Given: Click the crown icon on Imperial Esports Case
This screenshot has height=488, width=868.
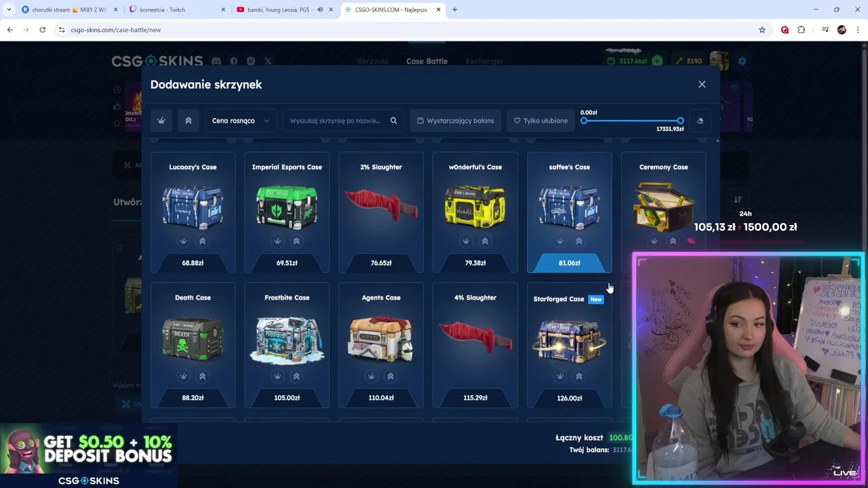Looking at the screenshot, I should [277, 241].
